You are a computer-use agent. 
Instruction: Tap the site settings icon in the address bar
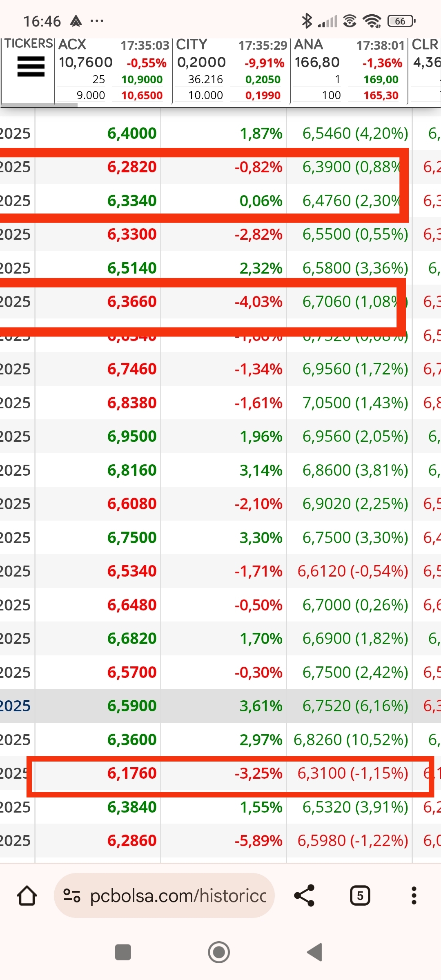pyautogui.click(x=71, y=895)
